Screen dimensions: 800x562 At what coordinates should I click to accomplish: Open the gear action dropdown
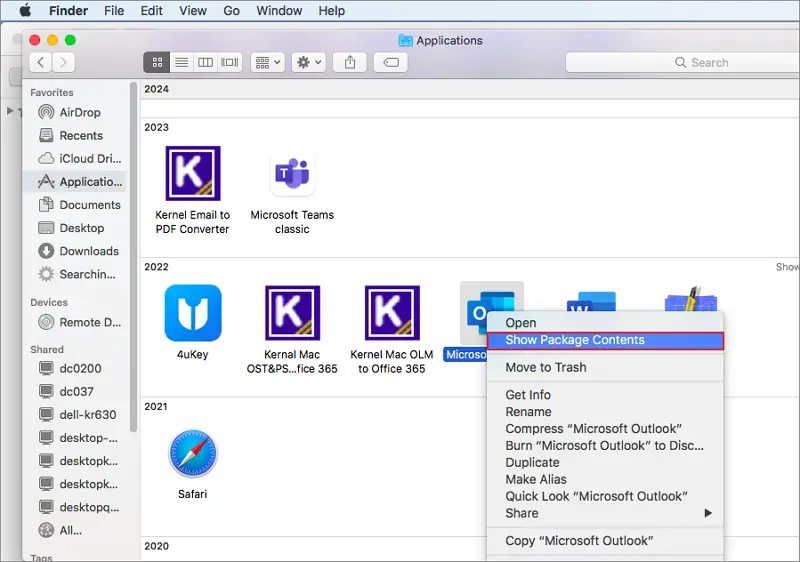click(309, 62)
